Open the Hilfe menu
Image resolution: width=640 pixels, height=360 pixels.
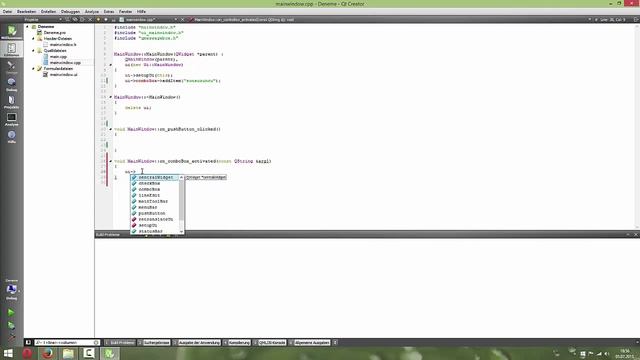click(141, 12)
